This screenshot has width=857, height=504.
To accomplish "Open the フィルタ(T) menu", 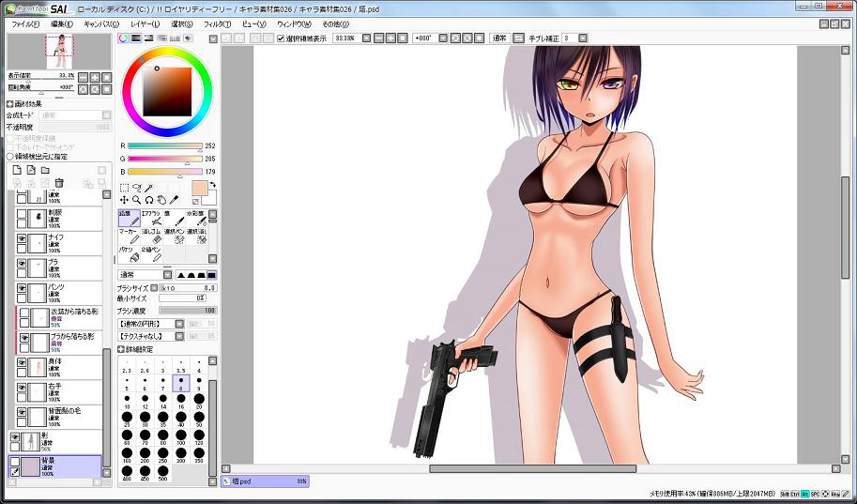I will (x=217, y=23).
